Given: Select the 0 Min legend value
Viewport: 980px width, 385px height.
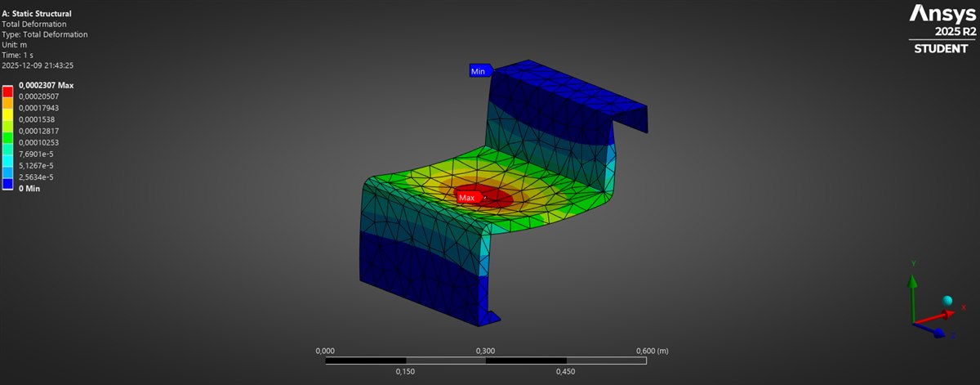Looking at the screenshot, I should point(29,188).
